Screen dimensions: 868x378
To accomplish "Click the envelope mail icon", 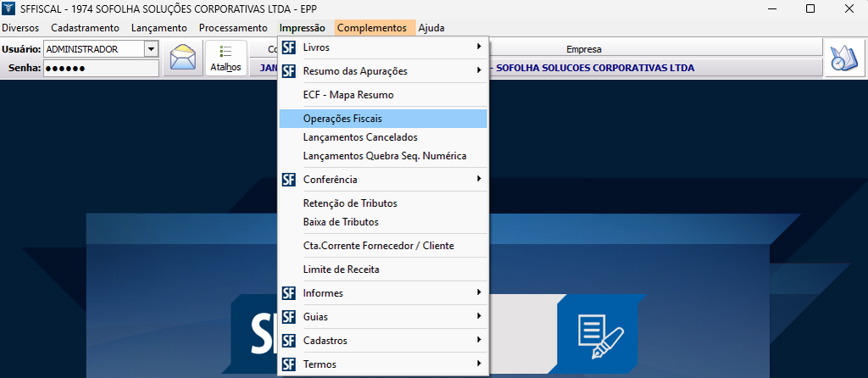I will click(183, 58).
